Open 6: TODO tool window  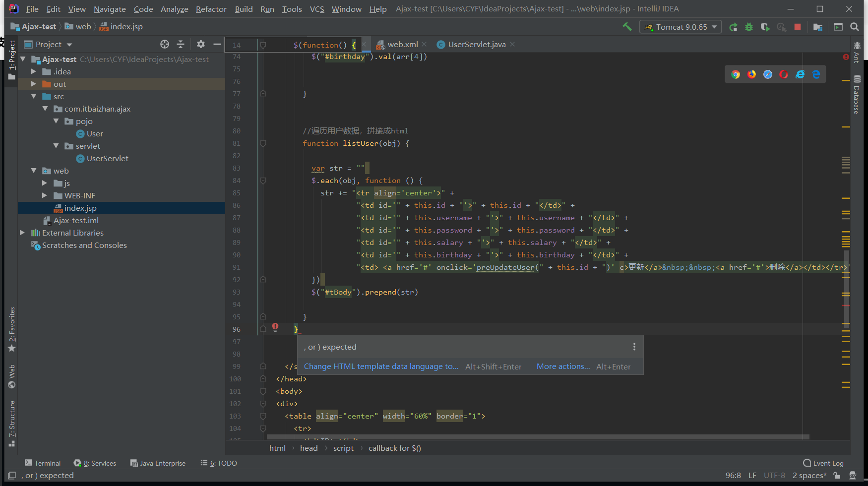tap(219, 463)
